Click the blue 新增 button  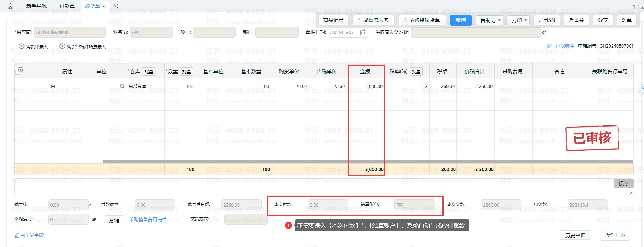click(x=460, y=20)
